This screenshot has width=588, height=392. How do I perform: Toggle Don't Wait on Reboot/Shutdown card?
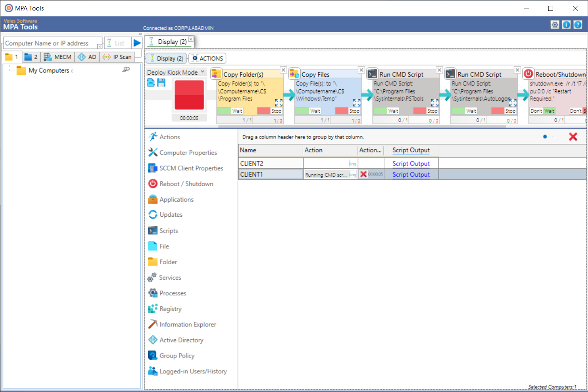(x=543, y=111)
